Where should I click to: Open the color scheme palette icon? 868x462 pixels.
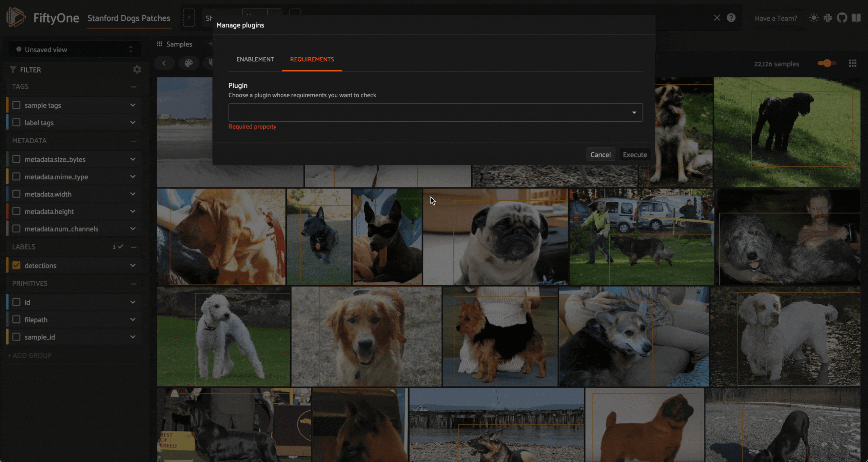click(x=189, y=63)
